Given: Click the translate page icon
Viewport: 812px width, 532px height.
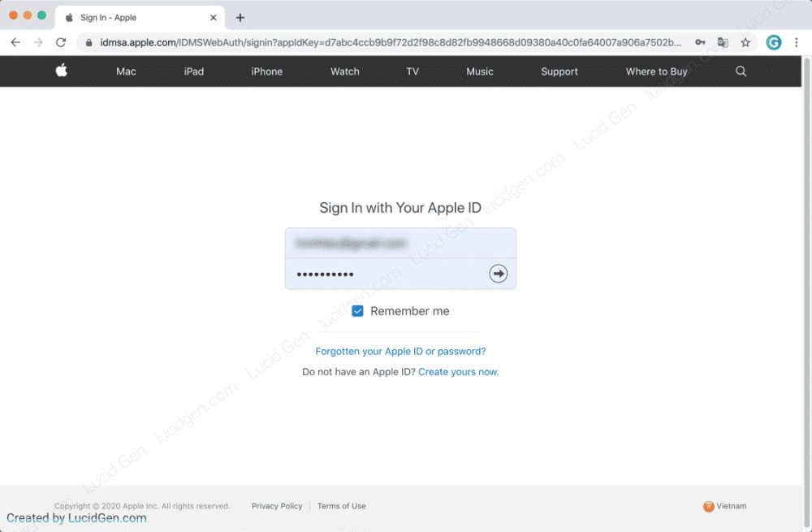Looking at the screenshot, I should (x=723, y=42).
